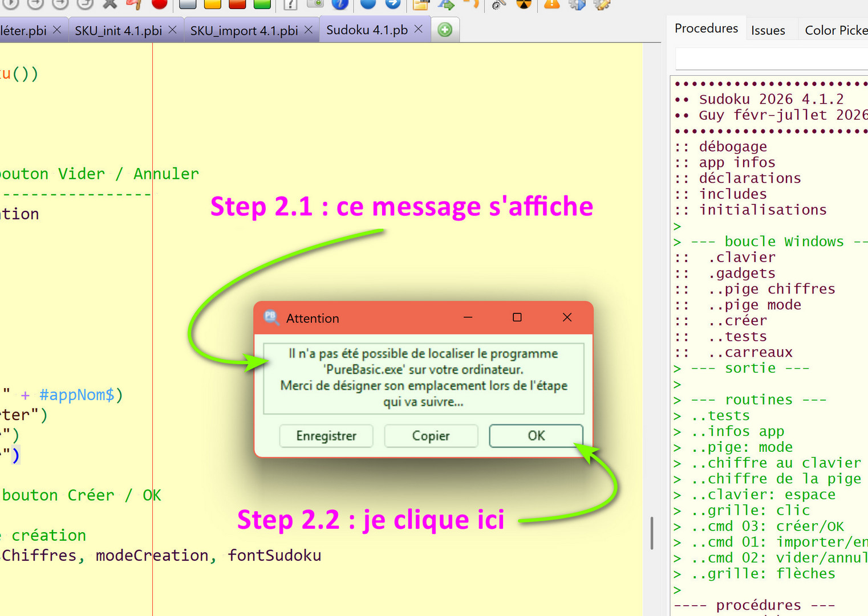Jump to '..grille: clic' routine
Viewport: 868px width, 616px height.
[x=750, y=511]
